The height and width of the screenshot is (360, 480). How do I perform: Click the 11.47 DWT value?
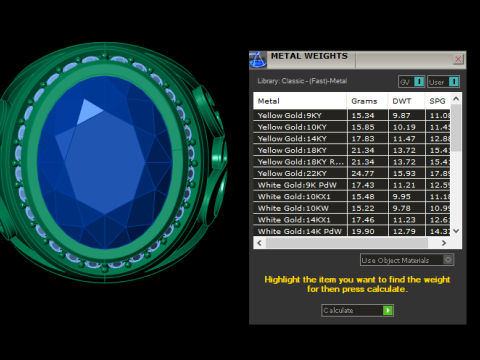pyautogui.click(x=404, y=139)
